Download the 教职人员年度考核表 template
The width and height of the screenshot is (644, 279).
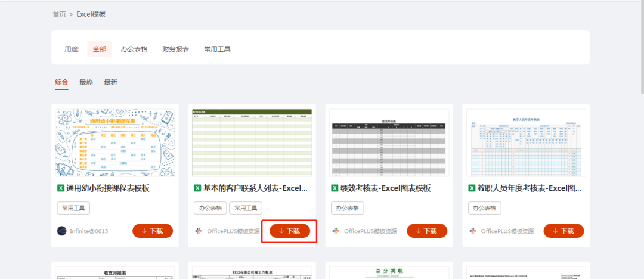(x=563, y=231)
